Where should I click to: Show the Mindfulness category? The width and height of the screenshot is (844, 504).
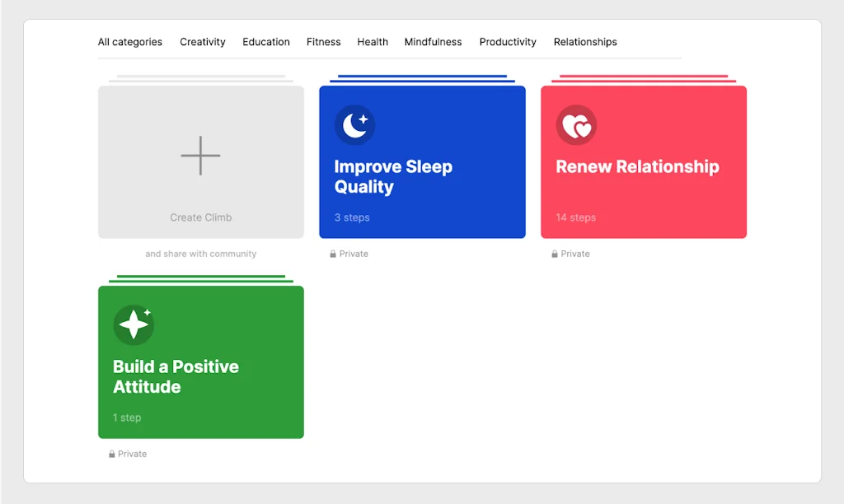(x=433, y=42)
